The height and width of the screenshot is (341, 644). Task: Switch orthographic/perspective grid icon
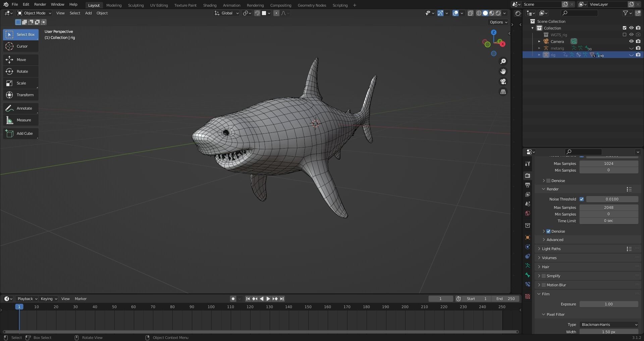(x=503, y=92)
